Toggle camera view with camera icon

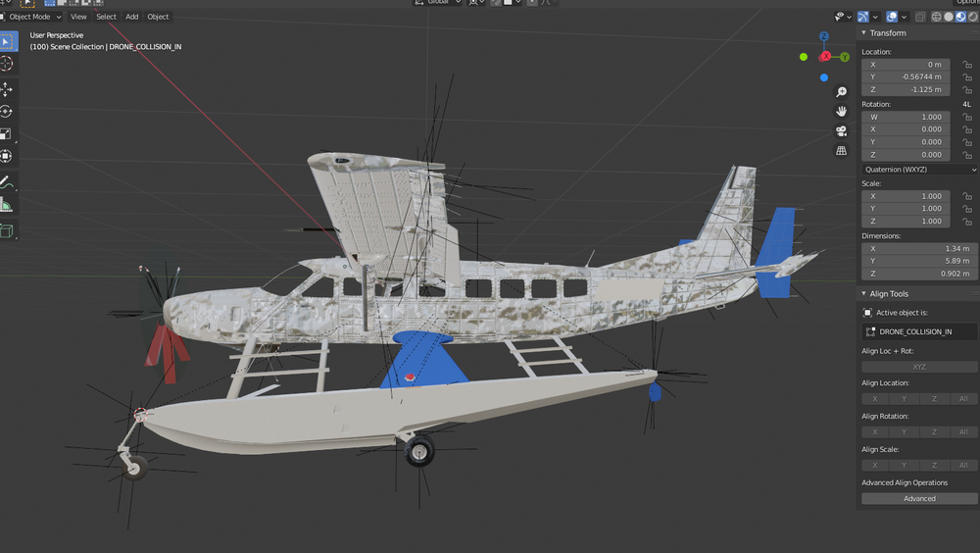click(841, 130)
